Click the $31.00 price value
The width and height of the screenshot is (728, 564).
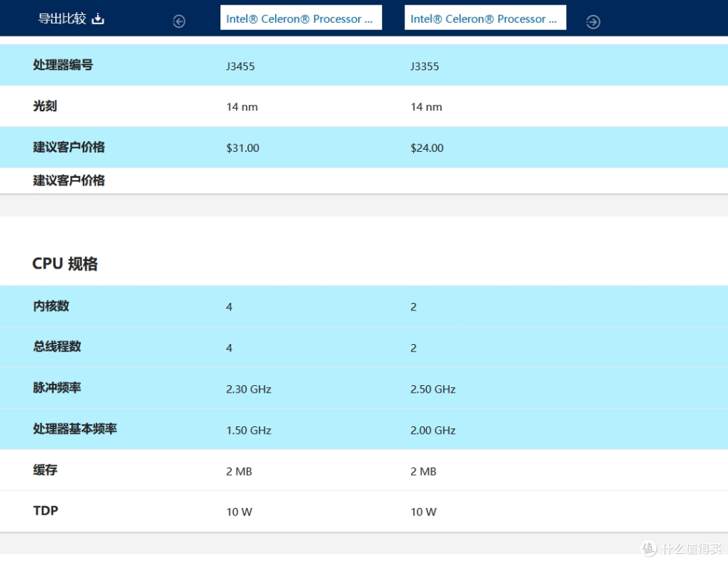243,148
